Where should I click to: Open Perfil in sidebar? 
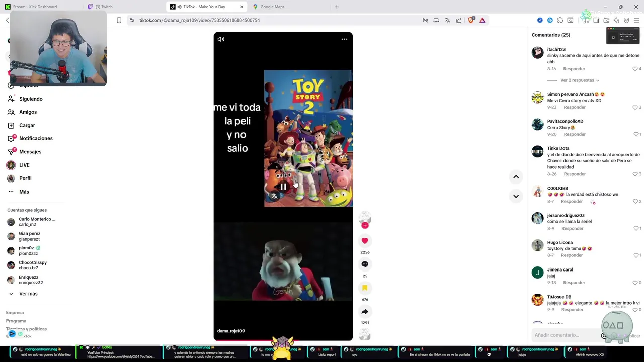[x=25, y=178]
